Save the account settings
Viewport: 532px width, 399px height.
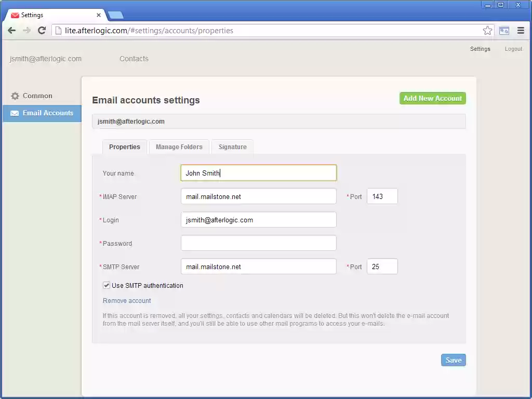453,360
